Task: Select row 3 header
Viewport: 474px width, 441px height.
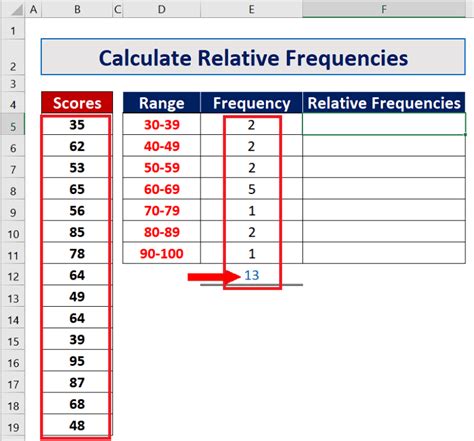Action: [x=13, y=84]
